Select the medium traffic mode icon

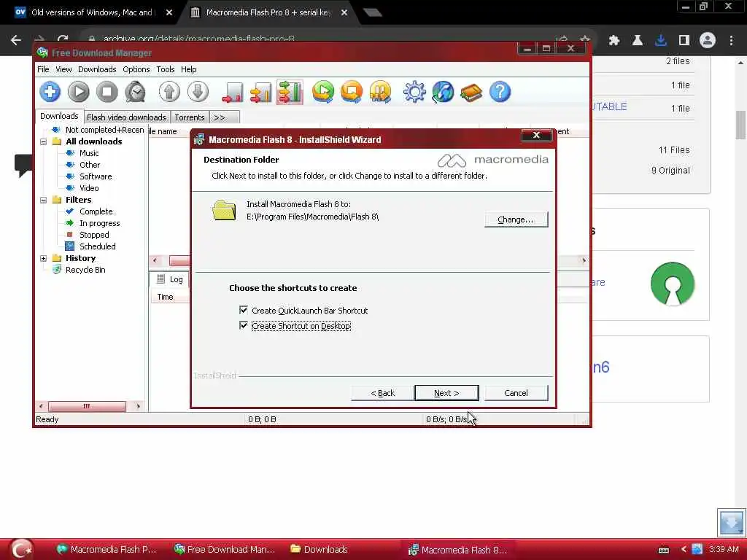click(260, 91)
